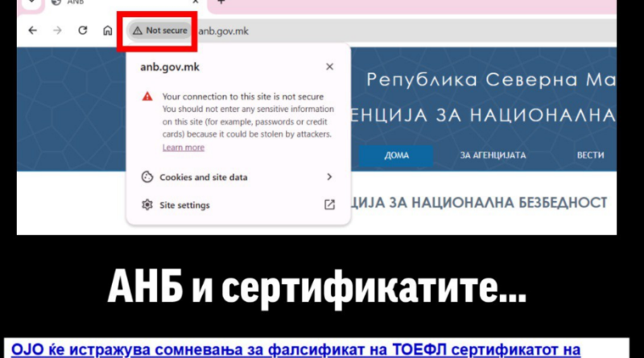This screenshot has width=644, height=358.
Task: Expand Cookies and site data chevron
Action: (329, 177)
